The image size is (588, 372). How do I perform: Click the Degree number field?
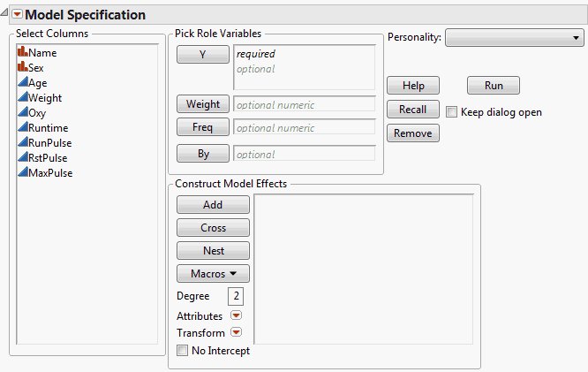tap(237, 296)
